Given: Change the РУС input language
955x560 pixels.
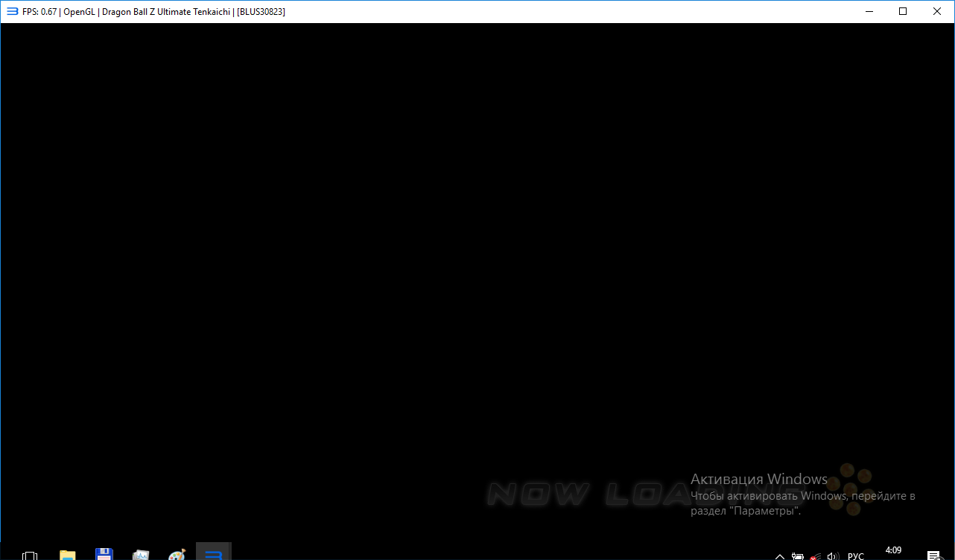Looking at the screenshot, I should coord(856,556).
